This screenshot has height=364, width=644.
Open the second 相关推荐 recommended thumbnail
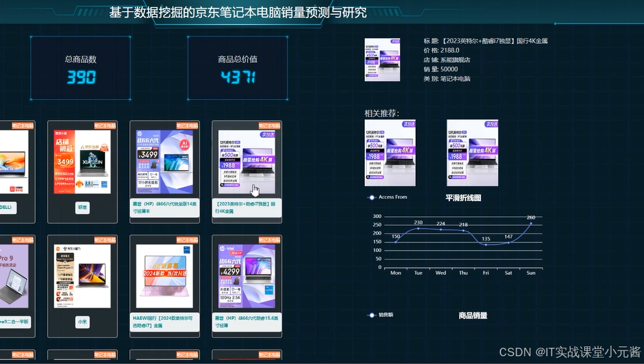click(x=473, y=152)
